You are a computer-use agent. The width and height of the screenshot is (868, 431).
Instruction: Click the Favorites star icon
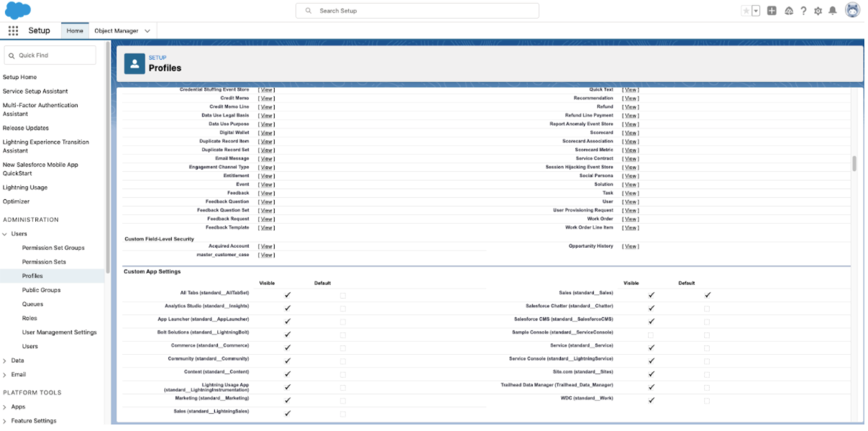(746, 11)
